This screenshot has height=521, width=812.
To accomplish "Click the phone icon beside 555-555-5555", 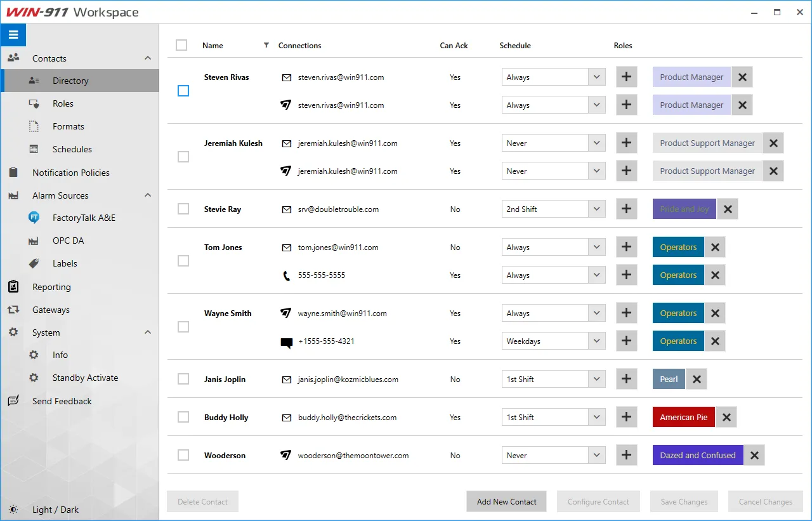I will pos(286,275).
